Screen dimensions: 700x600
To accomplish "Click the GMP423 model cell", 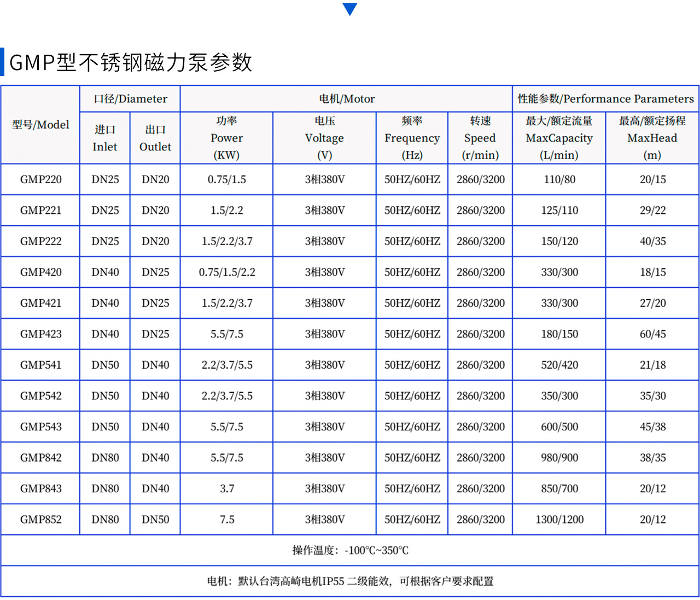I will pos(41,334).
